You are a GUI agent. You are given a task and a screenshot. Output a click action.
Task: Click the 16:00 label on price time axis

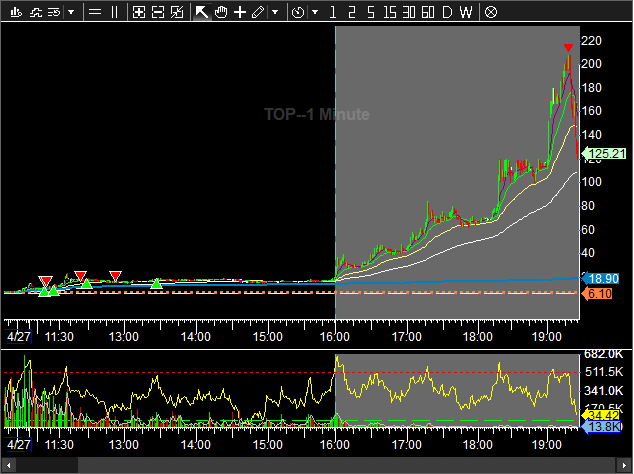pyautogui.click(x=335, y=337)
